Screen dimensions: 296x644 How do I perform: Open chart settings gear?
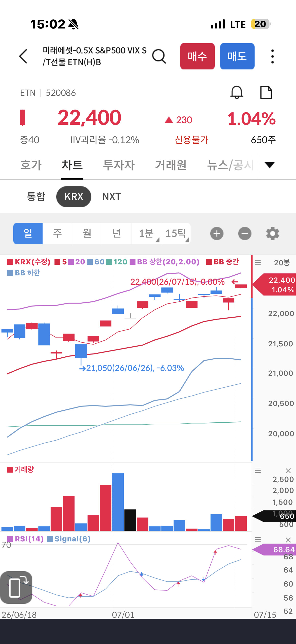tap(272, 234)
